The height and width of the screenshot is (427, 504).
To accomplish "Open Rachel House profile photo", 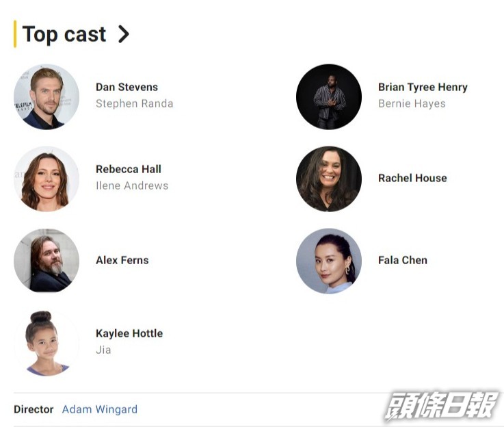I will 329,179.
